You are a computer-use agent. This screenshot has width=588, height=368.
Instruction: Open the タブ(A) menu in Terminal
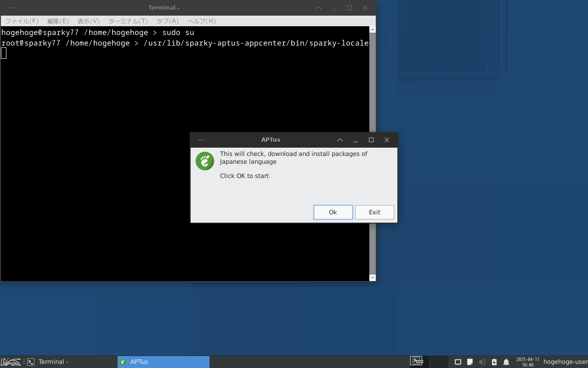click(168, 21)
